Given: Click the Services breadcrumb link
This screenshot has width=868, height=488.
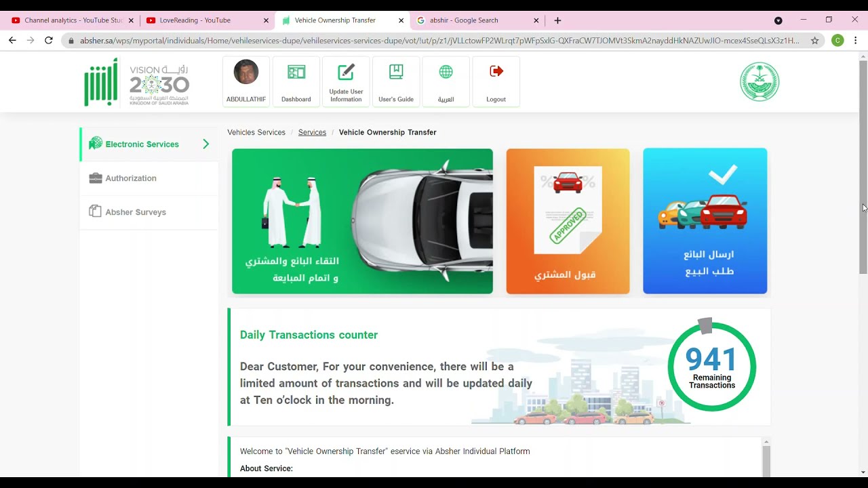Looking at the screenshot, I should tap(312, 133).
